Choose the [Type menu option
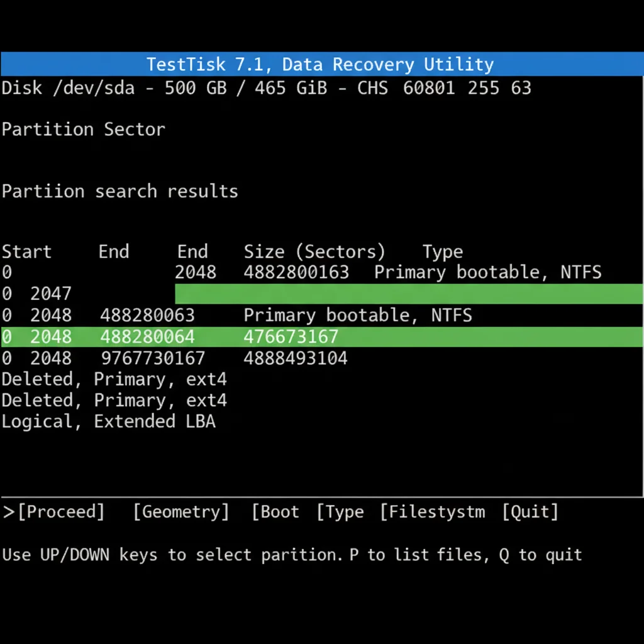 [x=340, y=512]
